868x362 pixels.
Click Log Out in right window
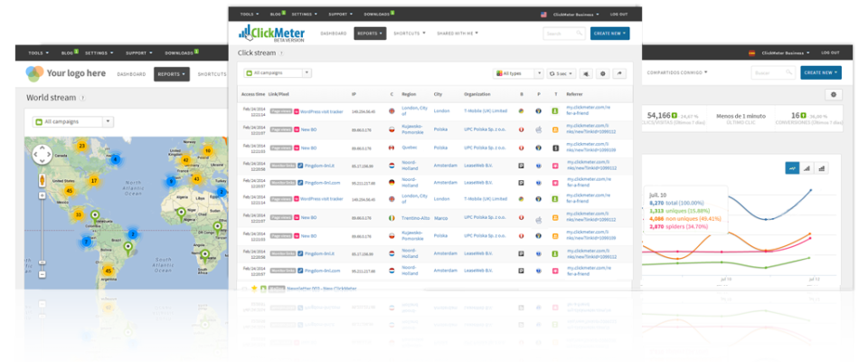[x=830, y=52]
